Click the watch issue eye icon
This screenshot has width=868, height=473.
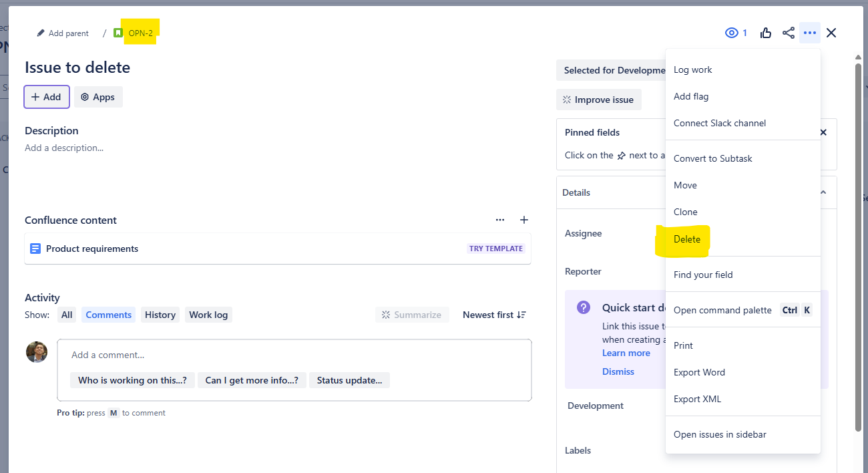coord(732,33)
